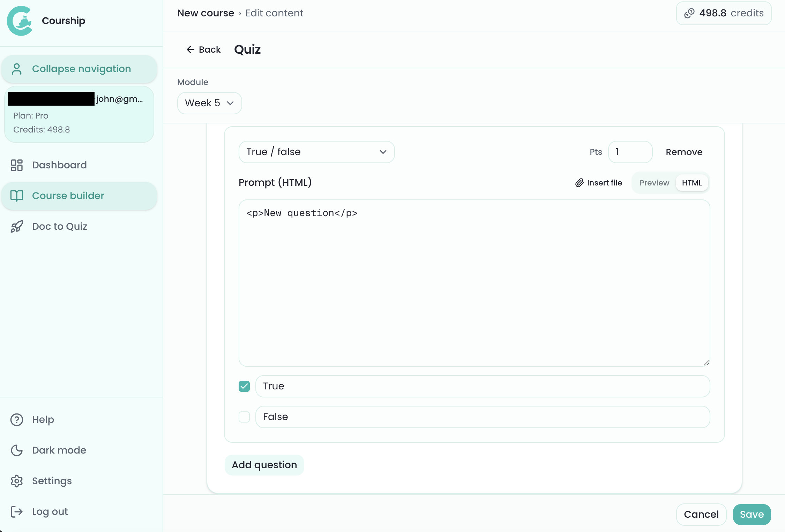This screenshot has width=785, height=532.
Task: Open Dashboard from the sidebar
Action: click(79, 165)
